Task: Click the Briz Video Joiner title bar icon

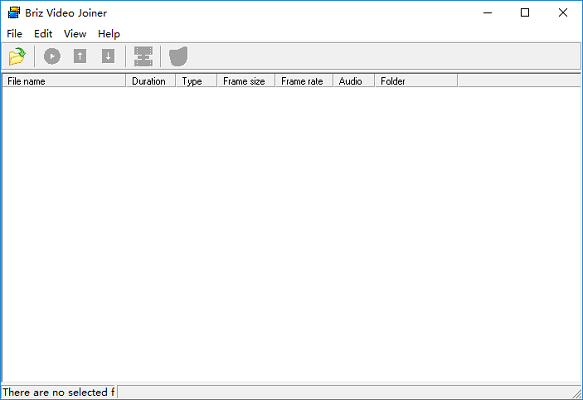Action: tap(14, 13)
